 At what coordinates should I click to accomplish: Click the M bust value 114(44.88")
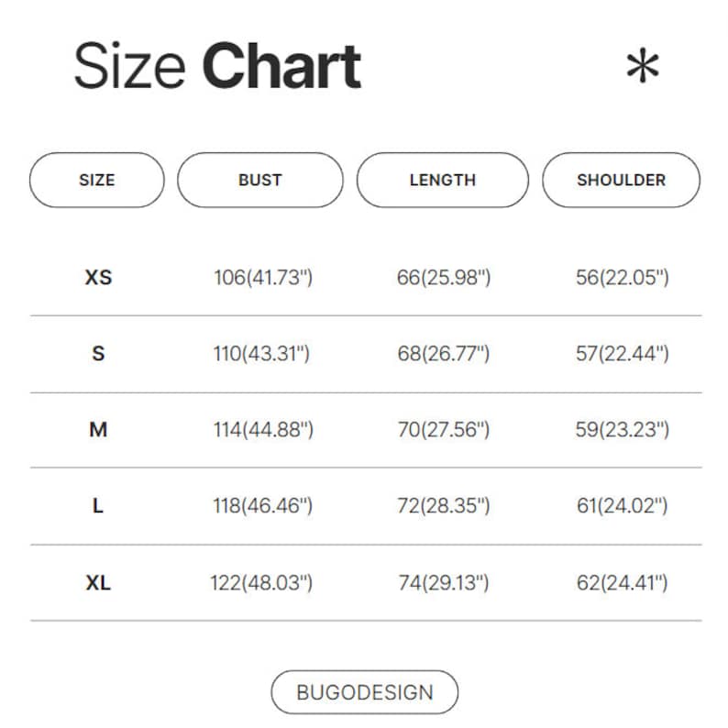[263, 429]
